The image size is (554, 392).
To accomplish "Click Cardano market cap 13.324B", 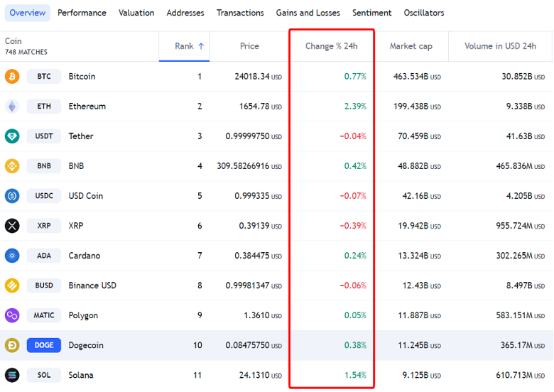I will pyautogui.click(x=419, y=256).
